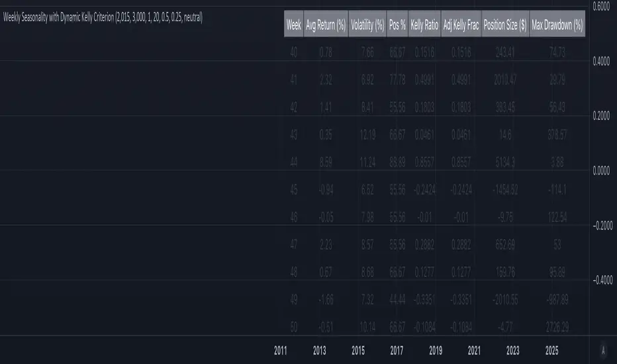Select the Pos % column header
The image size is (617, 364).
(x=398, y=26)
